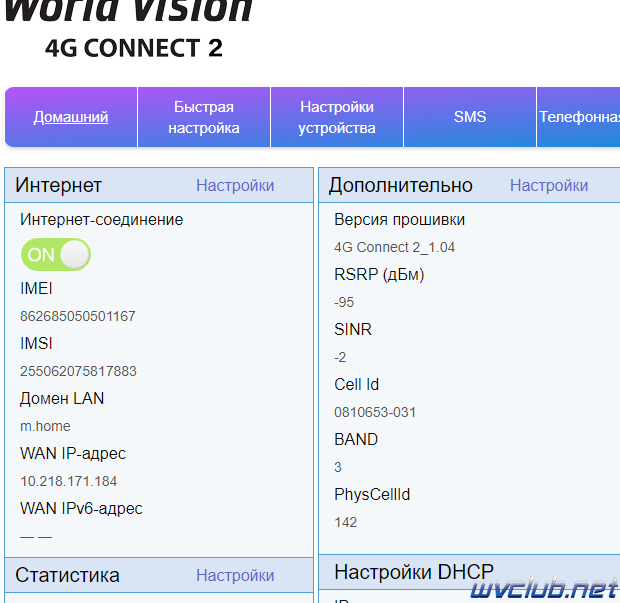This screenshot has height=603, width=620.
Task: Select firmware version 4G Connect 2_1.04
Action: pyautogui.click(x=394, y=248)
